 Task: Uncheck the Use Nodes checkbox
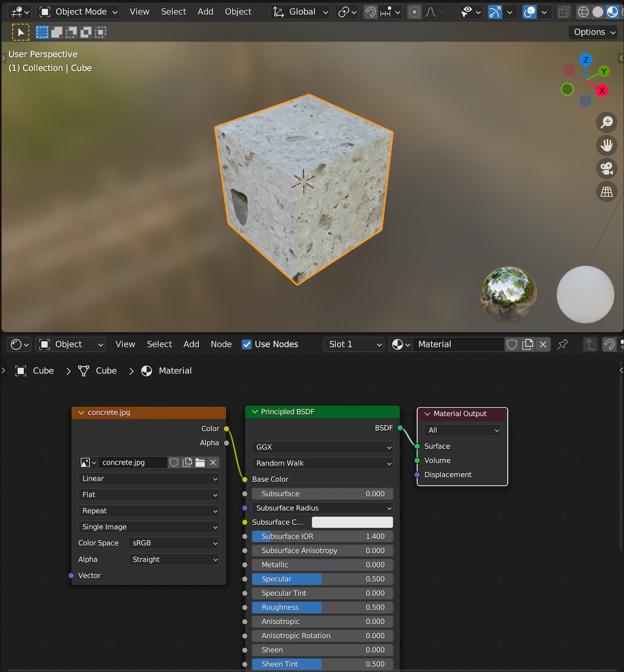pos(247,345)
